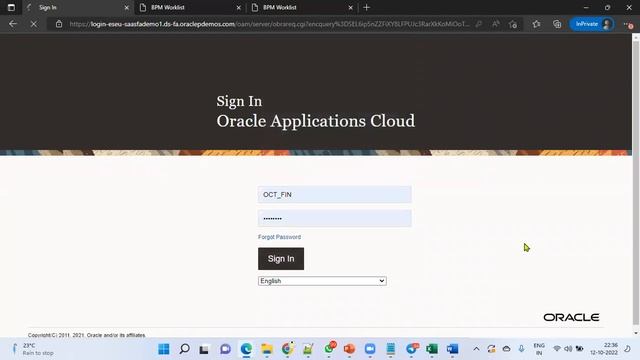Viewport: 640px width, 360px height.
Task: Open the Windows Start menu
Action: tap(164, 349)
